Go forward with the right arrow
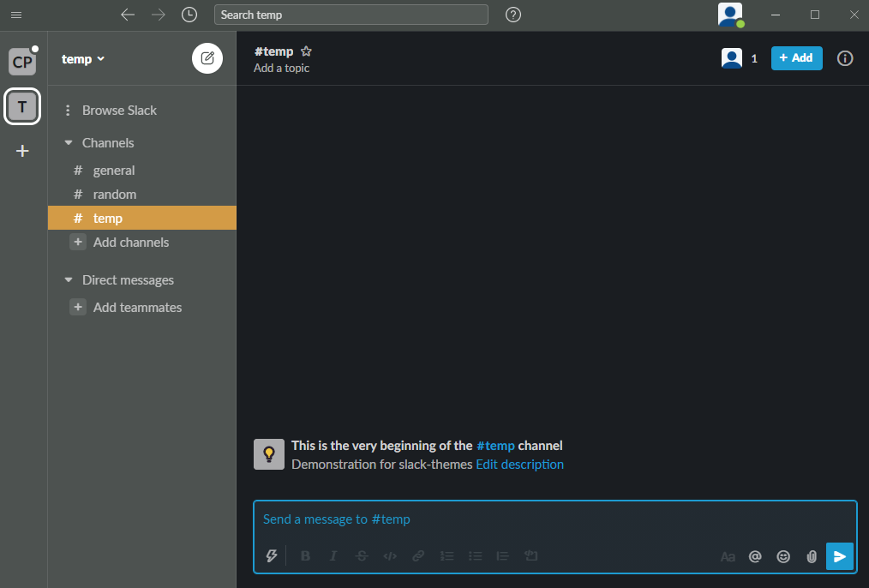 [x=159, y=15]
